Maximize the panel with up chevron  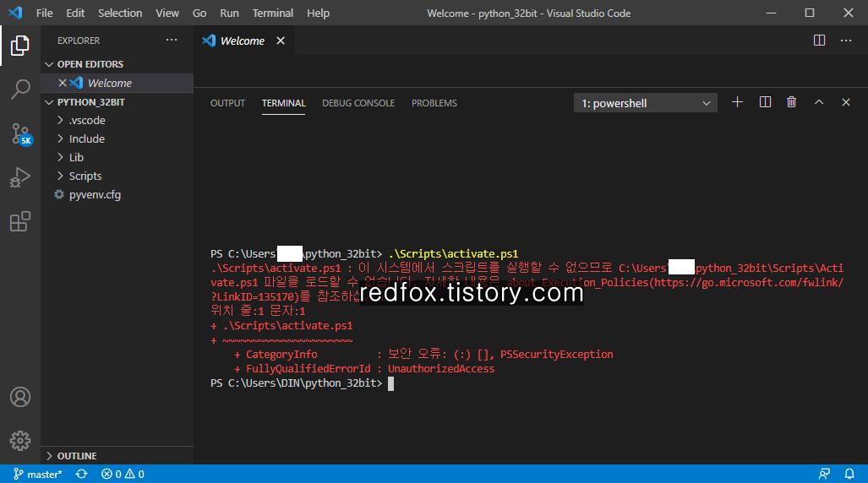pos(819,102)
